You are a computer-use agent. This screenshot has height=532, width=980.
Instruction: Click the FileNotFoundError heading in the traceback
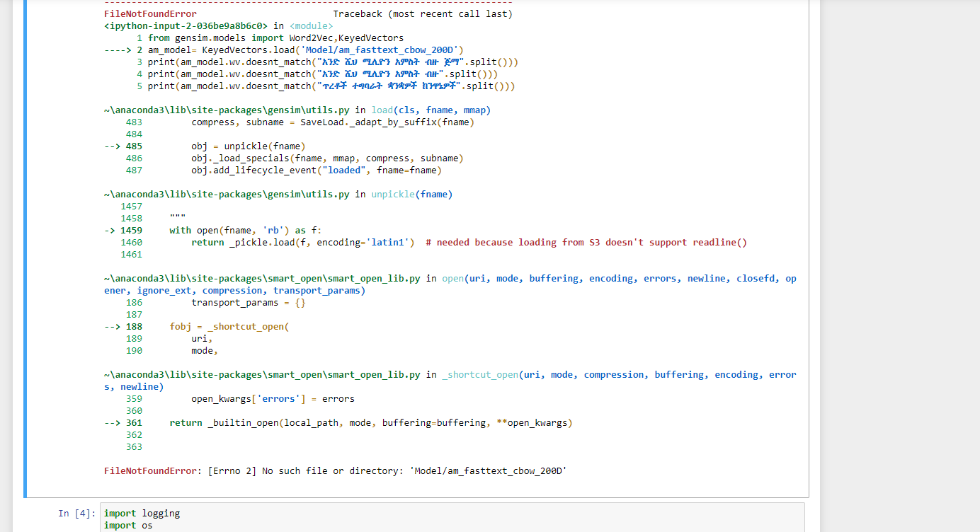click(x=149, y=13)
